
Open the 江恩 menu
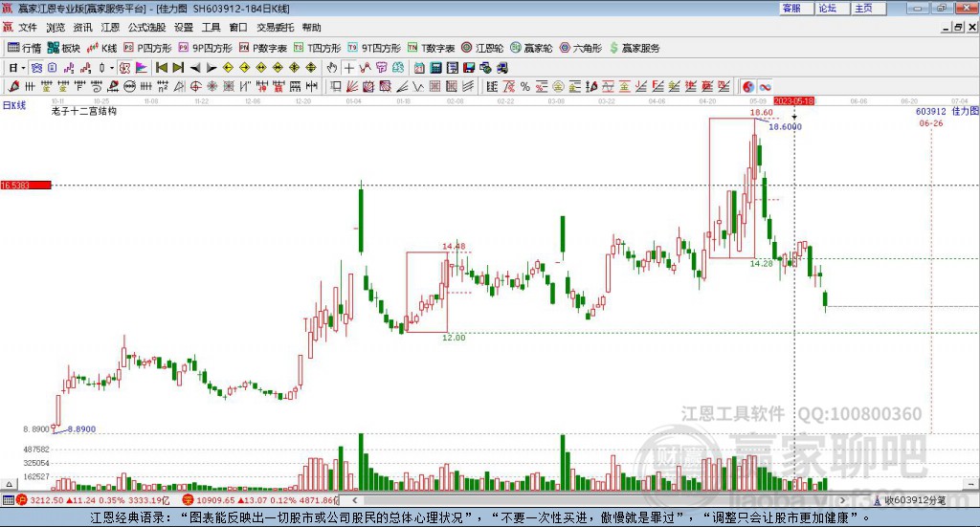110,28
